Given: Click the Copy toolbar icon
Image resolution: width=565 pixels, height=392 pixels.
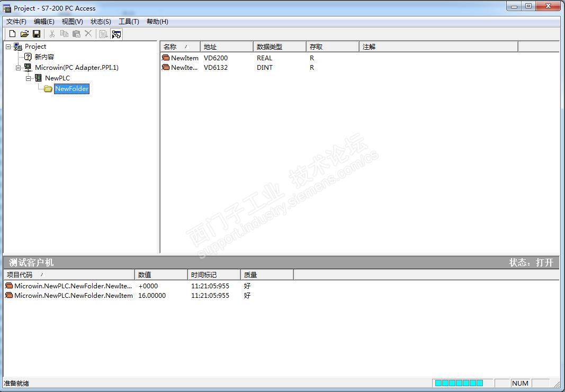Looking at the screenshot, I should point(64,34).
